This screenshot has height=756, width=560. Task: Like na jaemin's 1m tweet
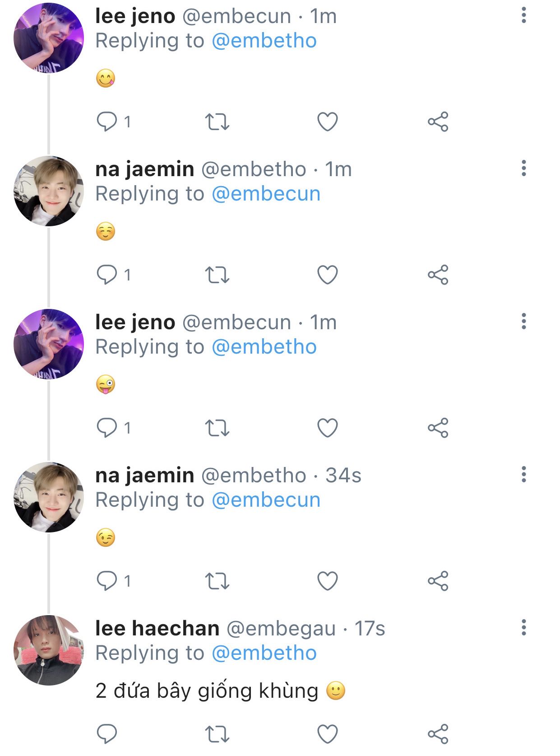point(328,275)
